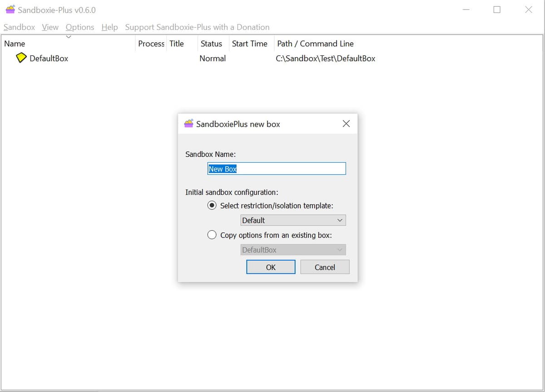The width and height of the screenshot is (545, 392).
Task: Open the Options menu
Action: click(80, 27)
